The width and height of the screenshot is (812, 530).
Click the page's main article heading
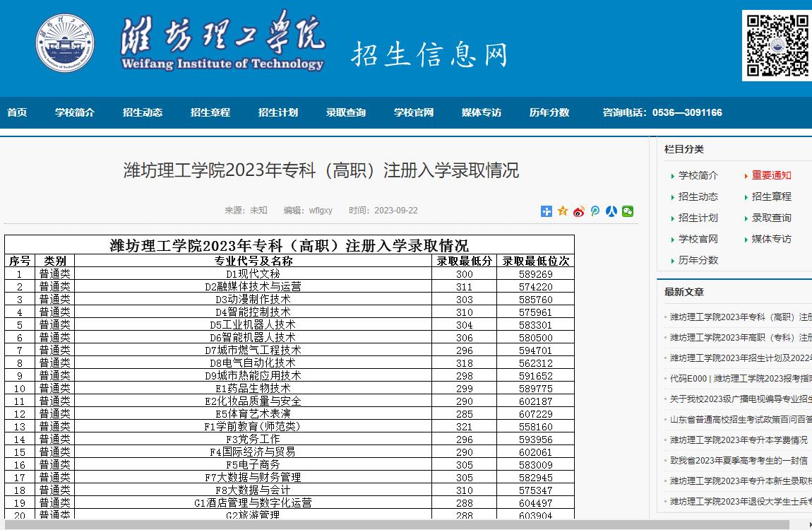[321, 170]
